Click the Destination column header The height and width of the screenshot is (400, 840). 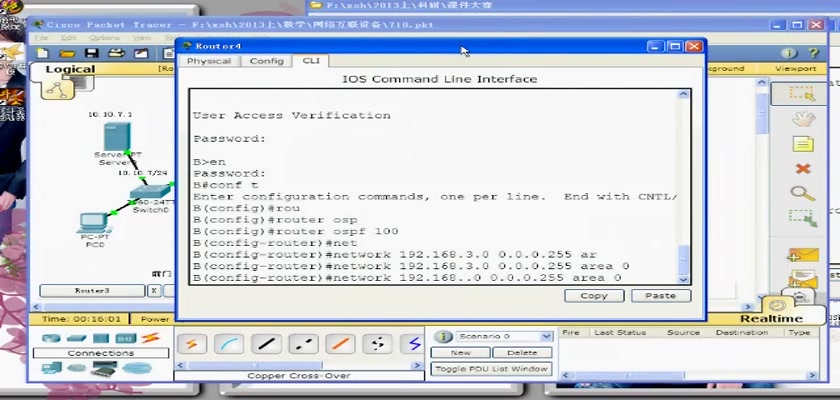pos(741,333)
